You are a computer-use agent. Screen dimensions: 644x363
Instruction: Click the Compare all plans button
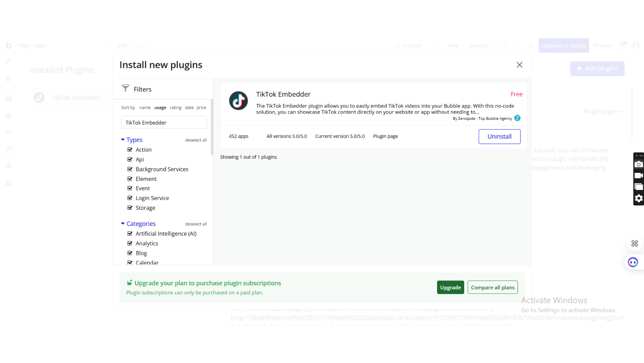(492, 287)
